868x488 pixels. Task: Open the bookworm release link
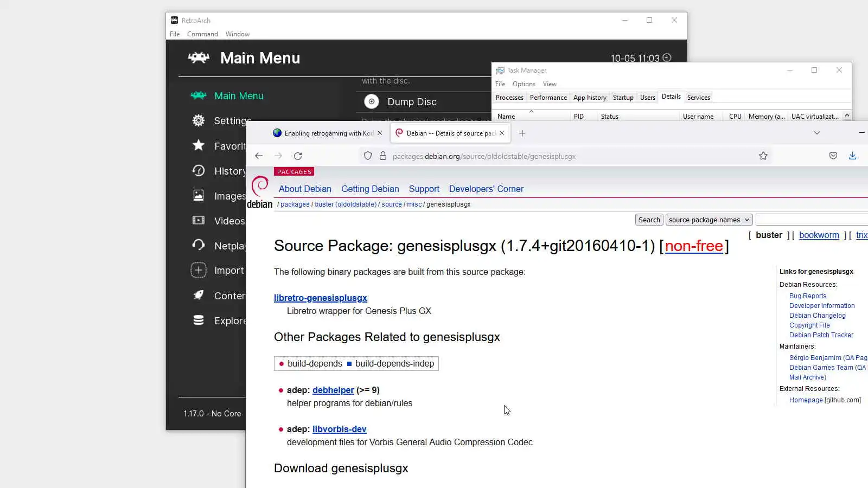819,235
